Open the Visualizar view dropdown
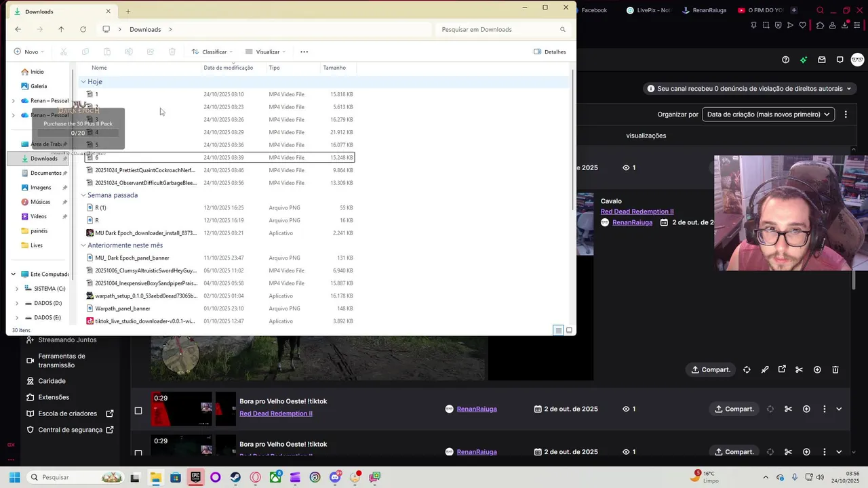This screenshot has height=488, width=868. (x=265, y=52)
